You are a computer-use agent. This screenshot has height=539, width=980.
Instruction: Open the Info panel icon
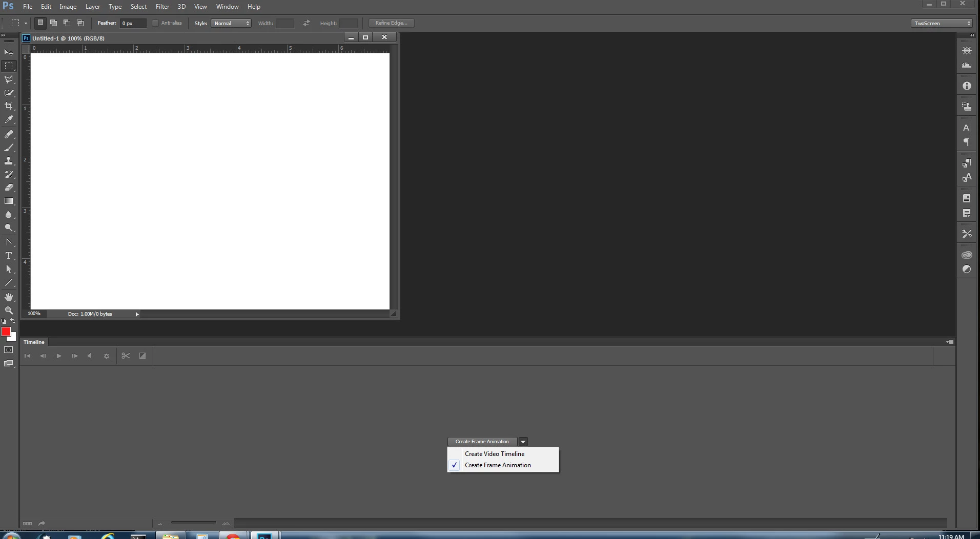[x=967, y=86]
